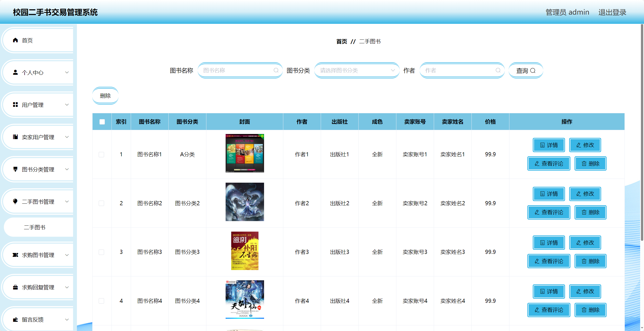Click 退出登录 to log out
This screenshot has height=331, width=644.
coord(612,12)
